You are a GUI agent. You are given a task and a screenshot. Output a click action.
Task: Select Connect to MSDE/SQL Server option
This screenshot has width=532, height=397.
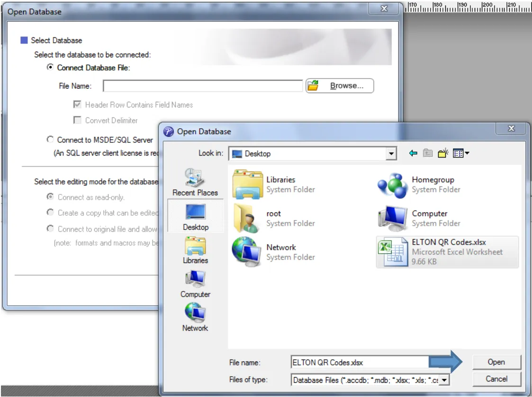pyautogui.click(x=50, y=139)
